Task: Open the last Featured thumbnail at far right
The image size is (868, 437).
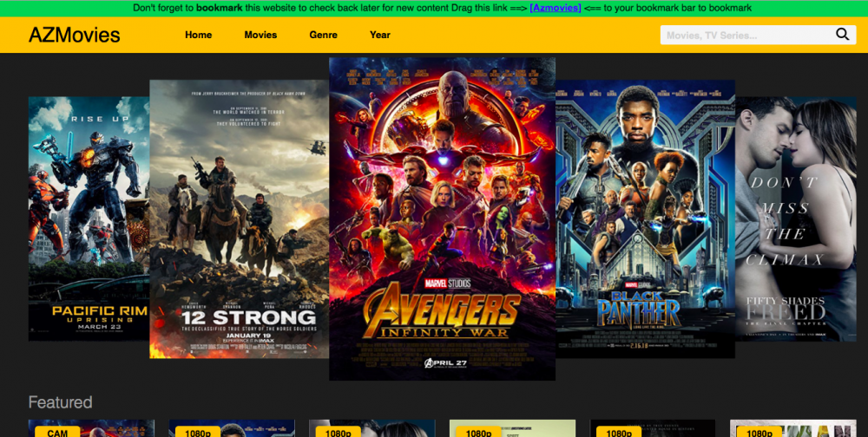Action: (x=792, y=429)
